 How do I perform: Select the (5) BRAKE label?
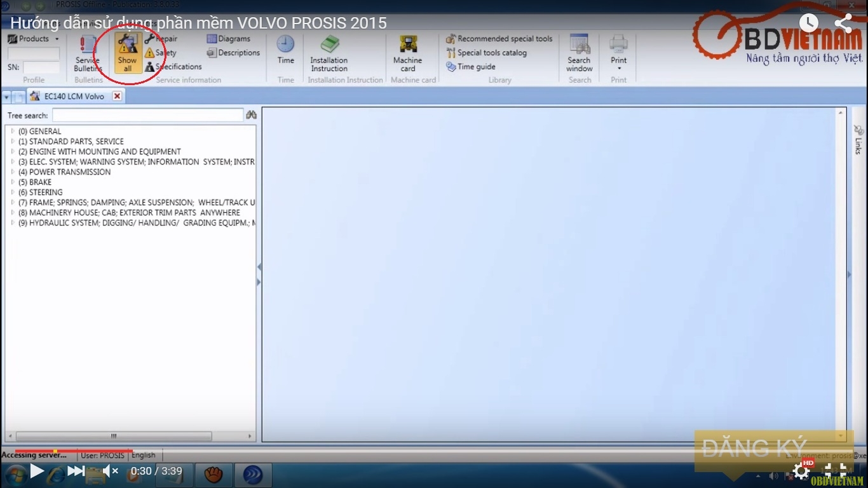(35, 182)
